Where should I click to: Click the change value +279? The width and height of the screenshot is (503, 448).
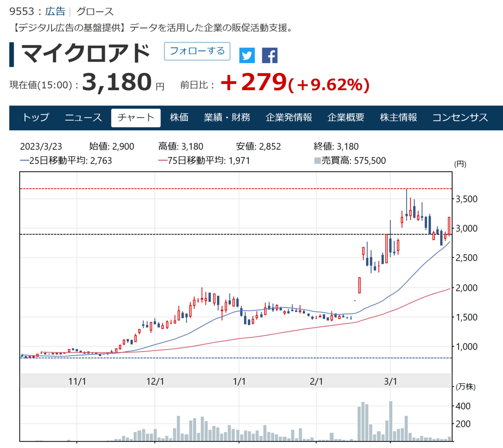(254, 82)
